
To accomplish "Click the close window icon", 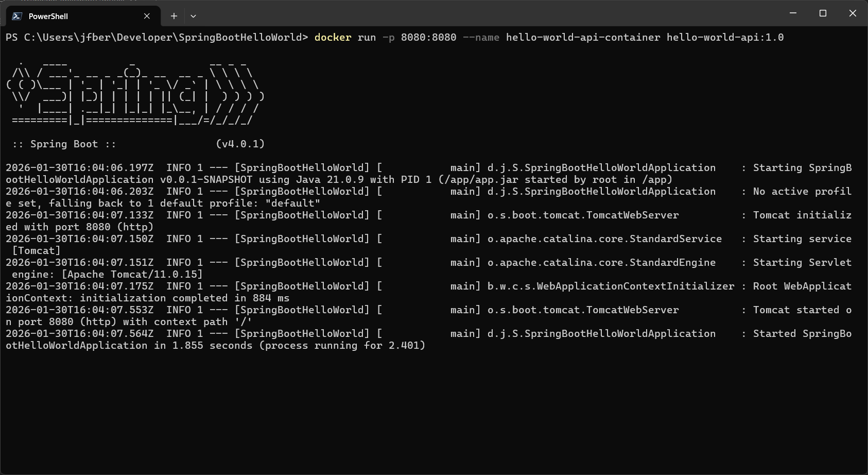I will (853, 13).
